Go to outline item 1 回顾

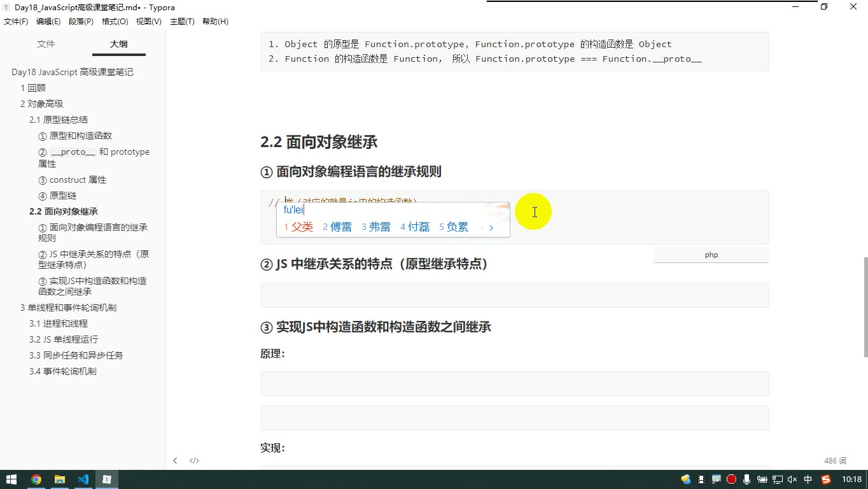click(x=33, y=88)
